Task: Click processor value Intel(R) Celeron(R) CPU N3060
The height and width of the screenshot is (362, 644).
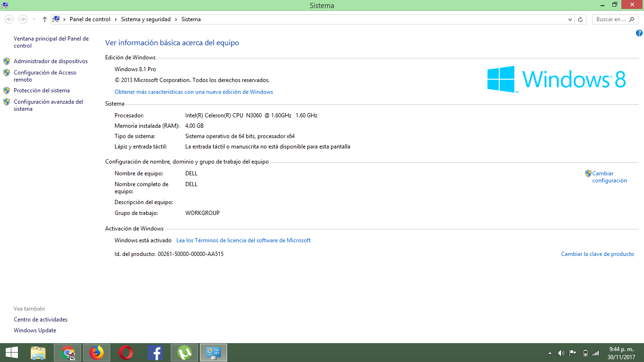Action: tap(251, 115)
